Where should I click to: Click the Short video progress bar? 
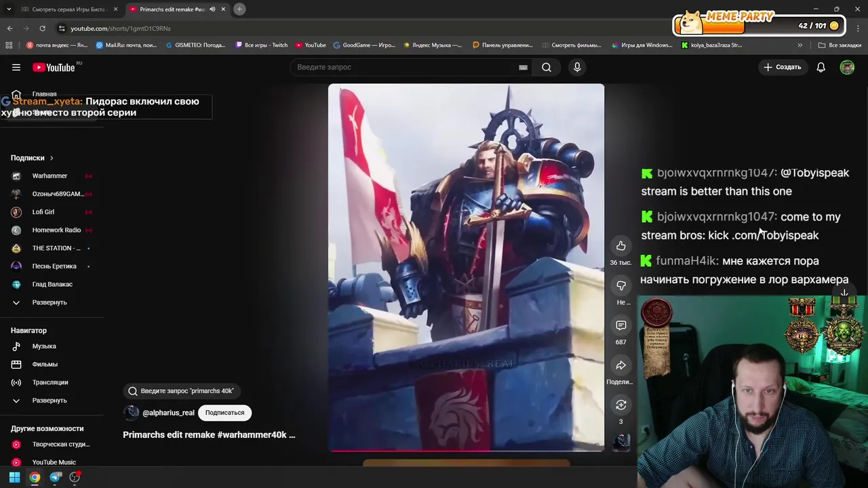pos(466,449)
